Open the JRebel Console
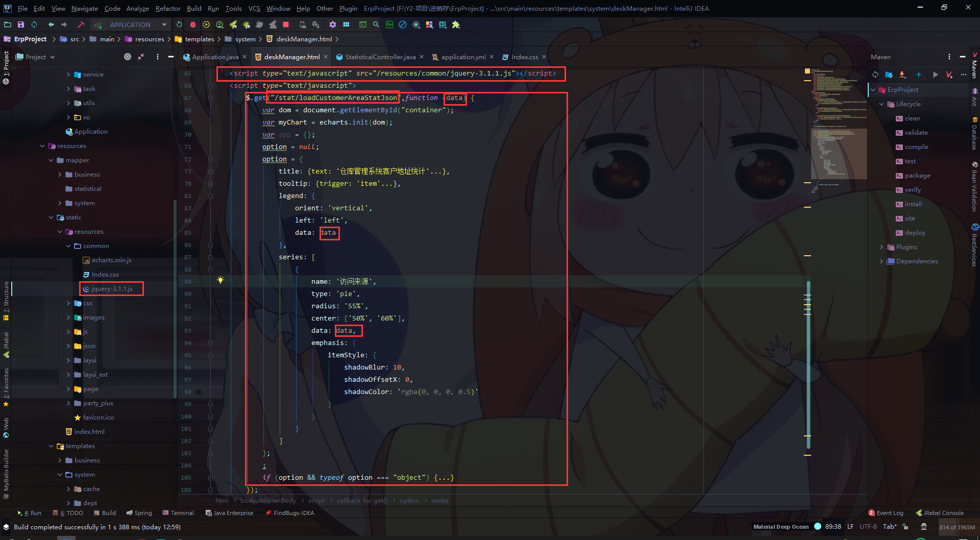 pyautogui.click(x=940, y=513)
